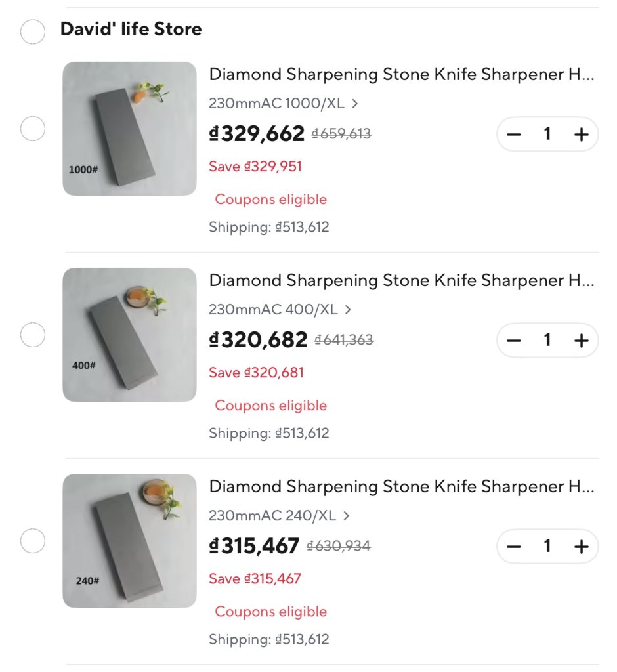The width and height of the screenshot is (617, 672).
Task: Select all items from David' life Store
Action: [x=33, y=31]
